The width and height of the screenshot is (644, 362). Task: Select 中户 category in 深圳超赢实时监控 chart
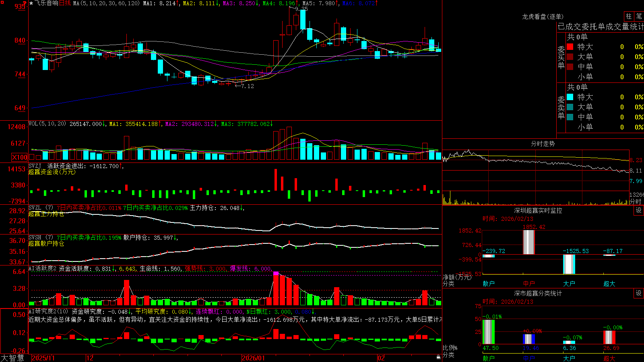(529, 284)
